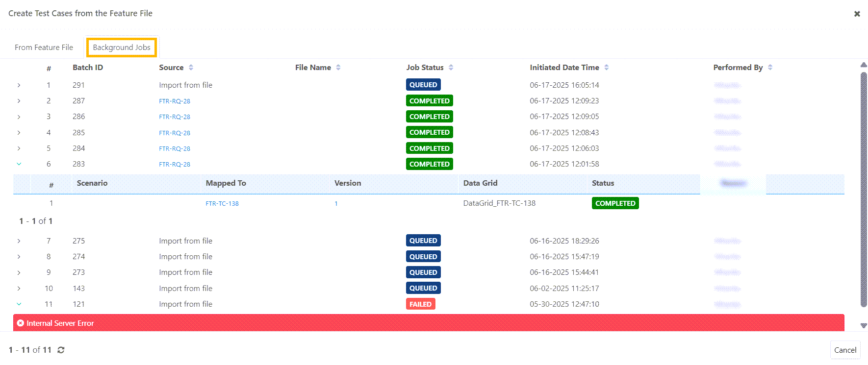Click the Scenario sub-table header
868x365 pixels.
click(x=92, y=183)
